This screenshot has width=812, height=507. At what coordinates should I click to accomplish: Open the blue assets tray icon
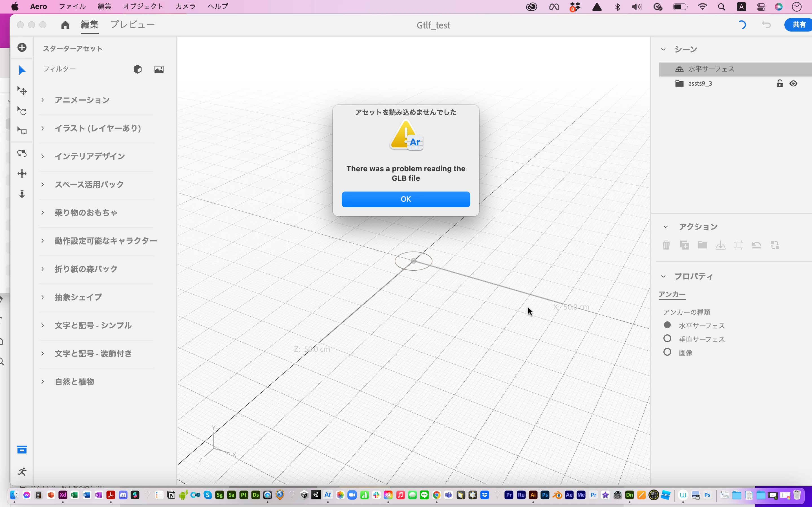pyautogui.click(x=22, y=450)
